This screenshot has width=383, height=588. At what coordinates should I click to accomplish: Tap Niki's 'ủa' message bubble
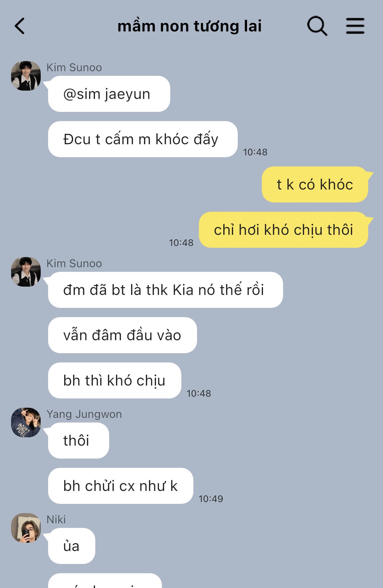click(72, 546)
